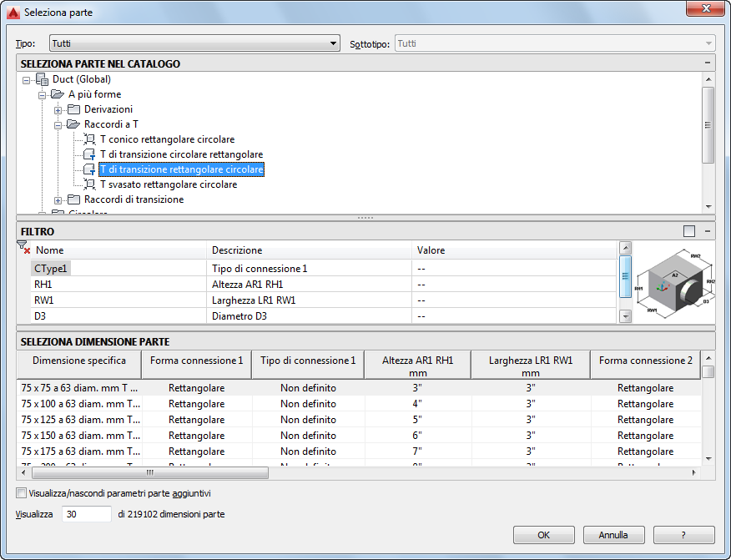Click the Annulla button
The height and width of the screenshot is (560, 731).
pyautogui.click(x=613, y=535)
